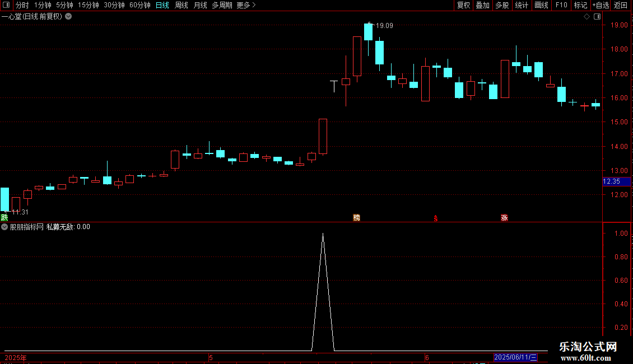Click the indicator spike peak at 1.00
Image resolution: width=633 pixels, height=364 pixels.
(323, 235)
